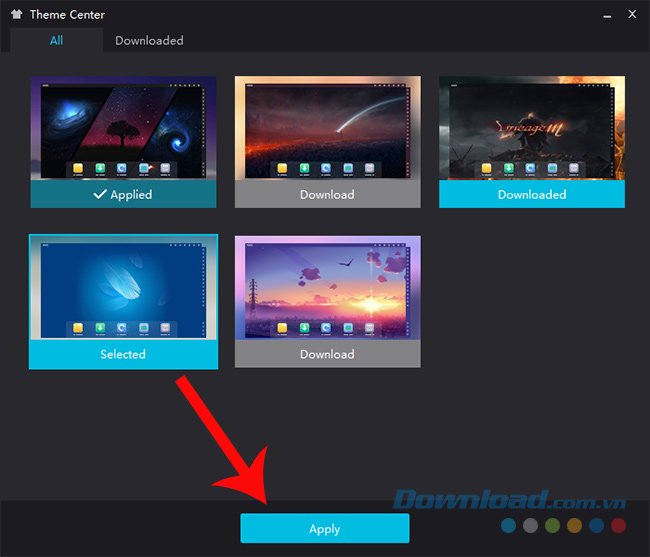
Task: Click the Apply button
Action: tap(325, 528)
